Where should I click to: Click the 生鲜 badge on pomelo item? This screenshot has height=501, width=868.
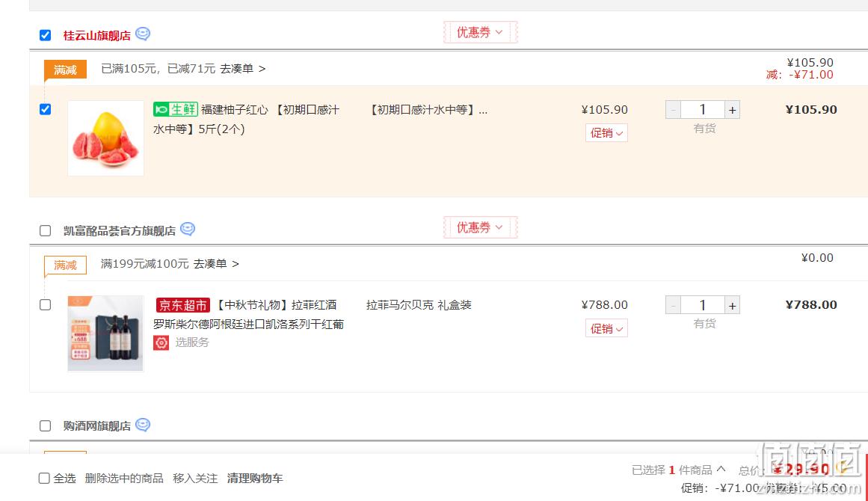(x=176, y=109)
